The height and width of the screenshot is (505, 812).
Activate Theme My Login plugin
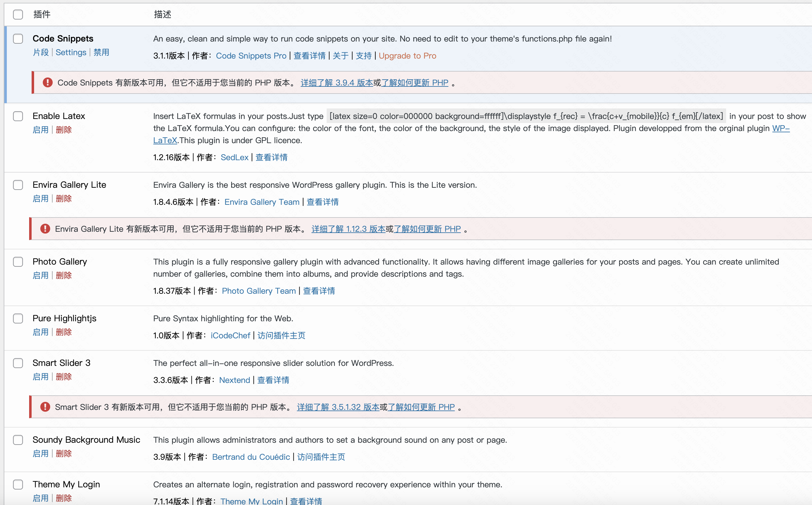tap(40, 498)
